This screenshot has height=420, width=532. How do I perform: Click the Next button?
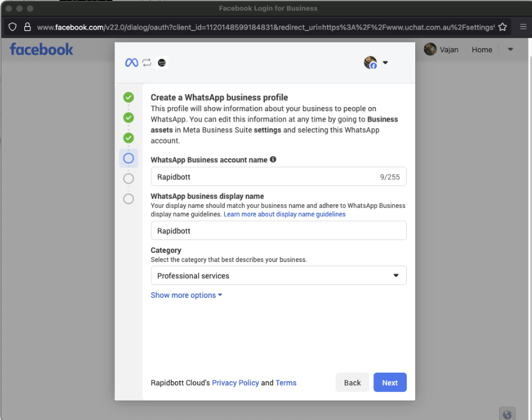[390, 383]
